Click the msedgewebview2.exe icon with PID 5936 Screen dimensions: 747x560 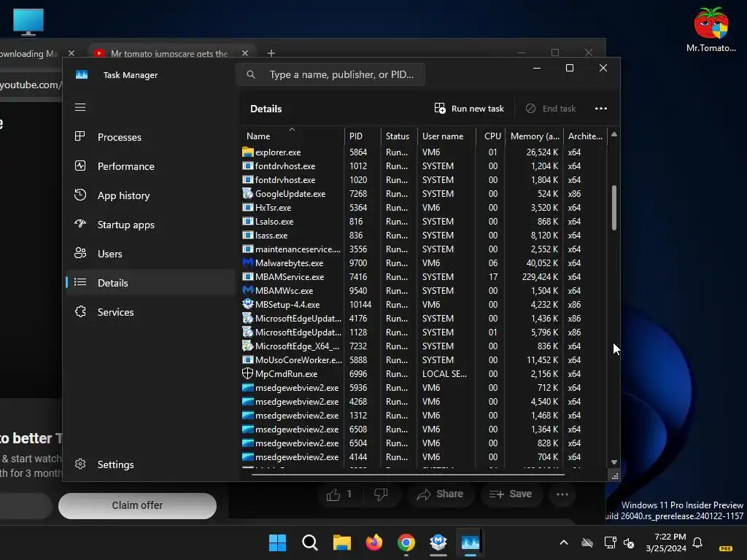point(248,387)
